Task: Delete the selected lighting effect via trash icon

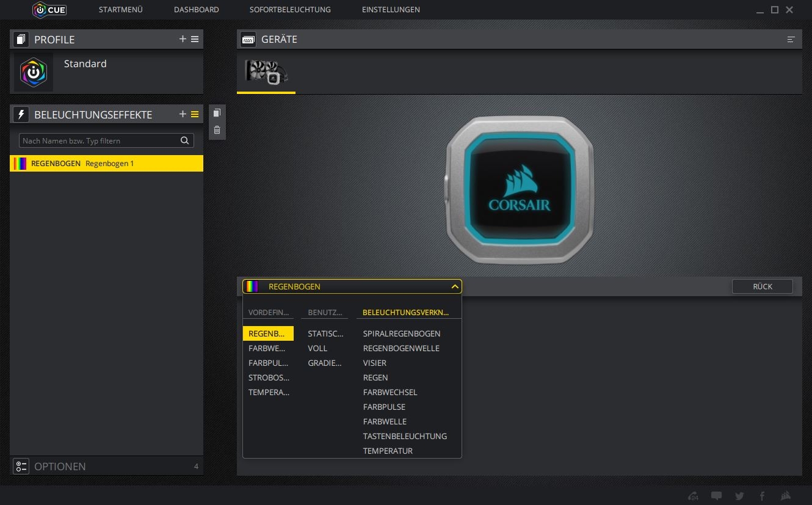Action: coord(217,129)
